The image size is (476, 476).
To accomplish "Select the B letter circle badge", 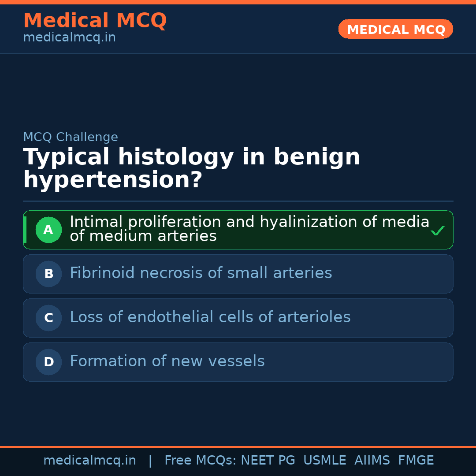I will coord(48,274).
